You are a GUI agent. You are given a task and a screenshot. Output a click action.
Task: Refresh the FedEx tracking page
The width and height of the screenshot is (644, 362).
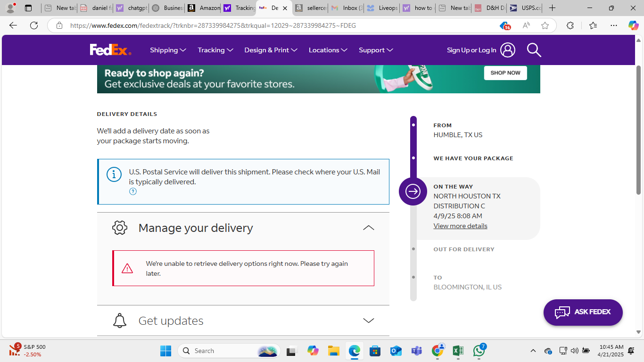(34, 25)
